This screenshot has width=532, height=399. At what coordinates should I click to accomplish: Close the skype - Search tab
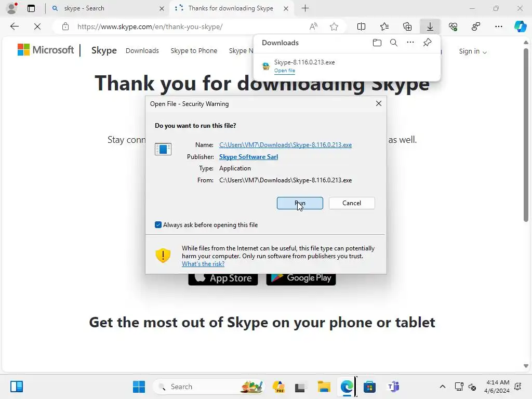pos(162,8)
